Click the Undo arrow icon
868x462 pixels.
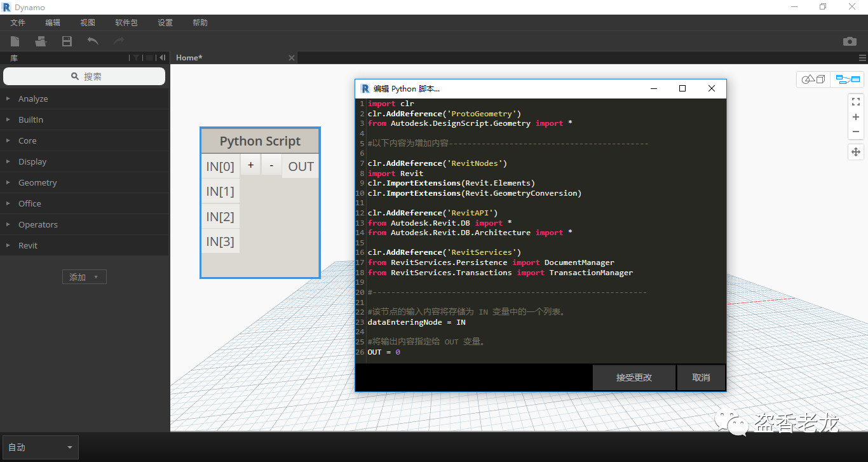click(x=93, y=41)
